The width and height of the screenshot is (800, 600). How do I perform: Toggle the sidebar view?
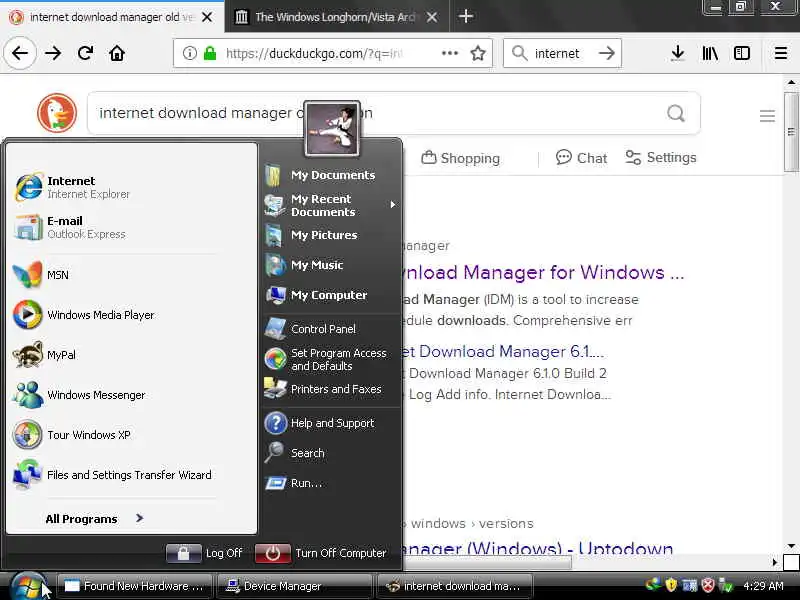742,53
